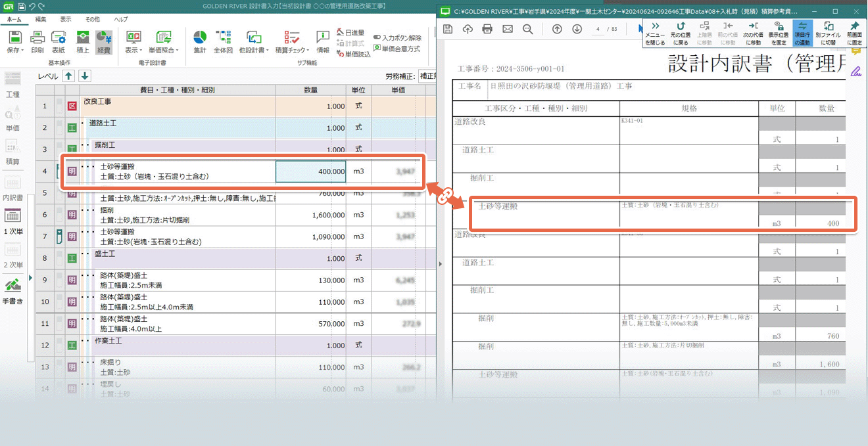The height and width of the screenshot is (446, 868).
Task: Go to previous page in PDF viewer
Action: click(557, 29)
